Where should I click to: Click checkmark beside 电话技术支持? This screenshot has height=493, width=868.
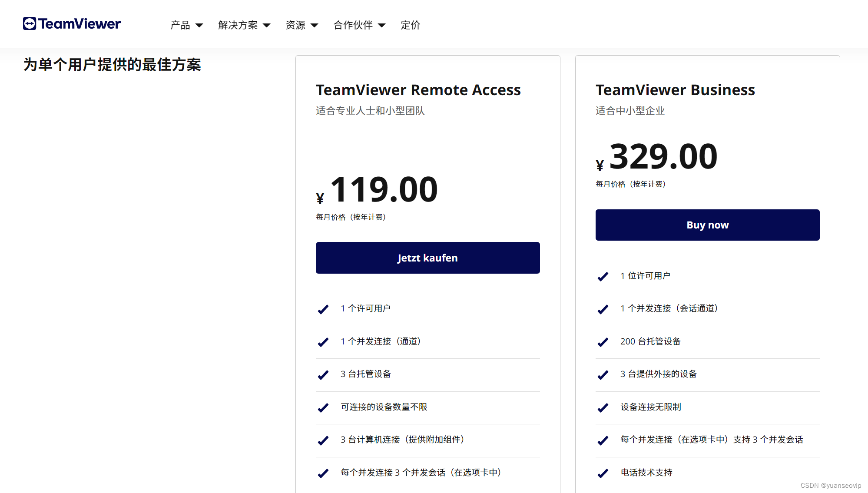point(603,473)
